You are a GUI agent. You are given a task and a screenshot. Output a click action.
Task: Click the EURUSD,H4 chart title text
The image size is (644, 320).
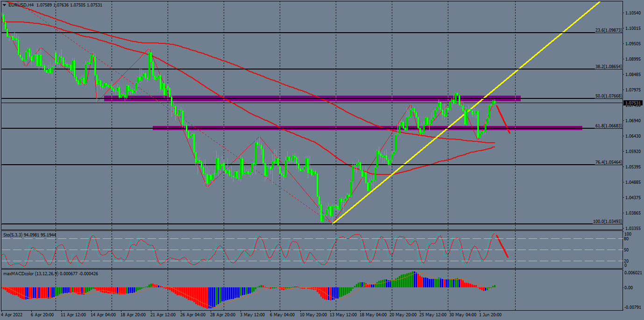tap(21, 5)
